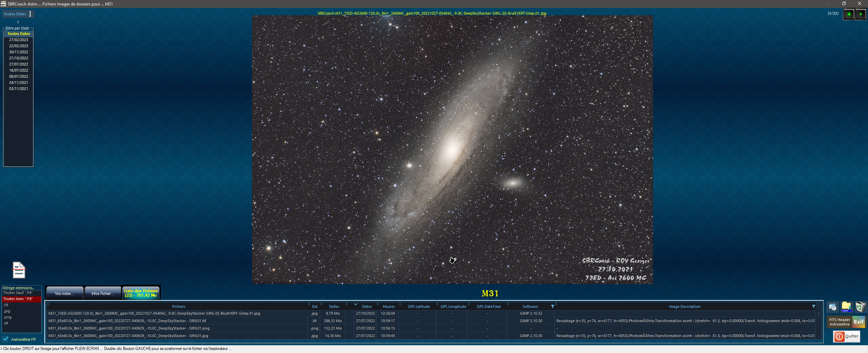The width and height of the screenshot is (868, 353).
Task: Filter by date 27/10/2022
Action: [x=19, y=58]
